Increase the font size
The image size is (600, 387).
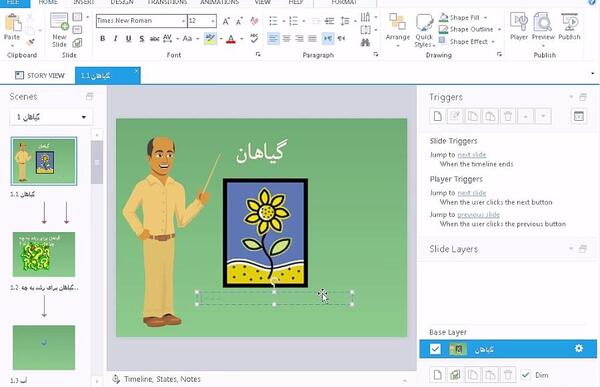coord(226,21)
